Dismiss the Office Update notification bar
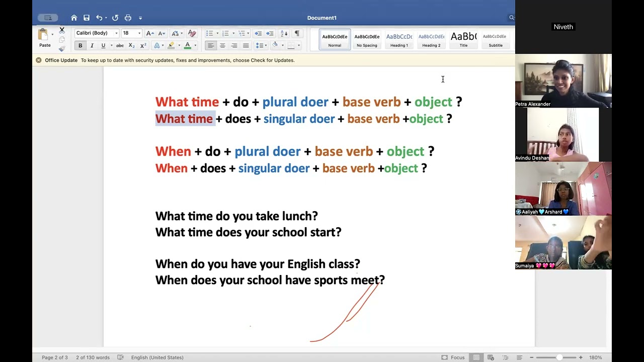The width and height of the screenshot is (644, 362). tap(38, 60)
